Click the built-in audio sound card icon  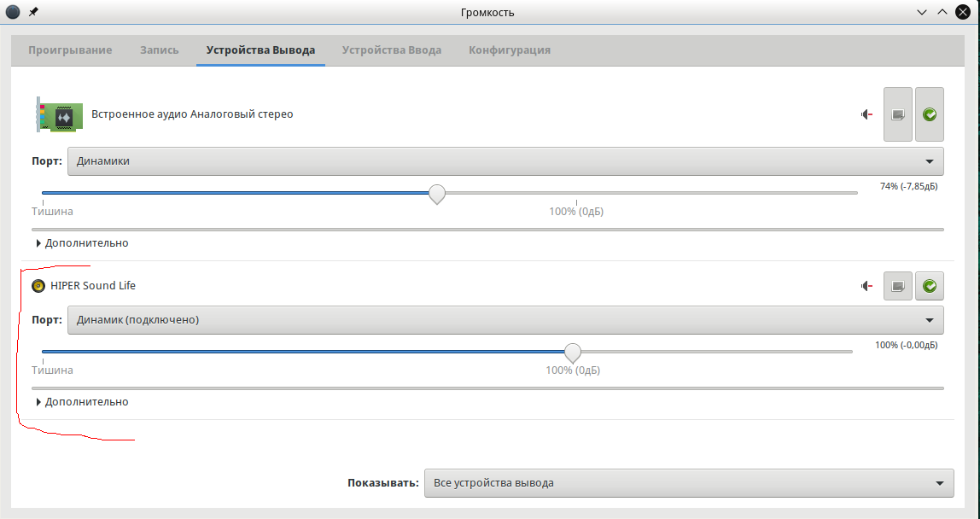coord(59,114)
